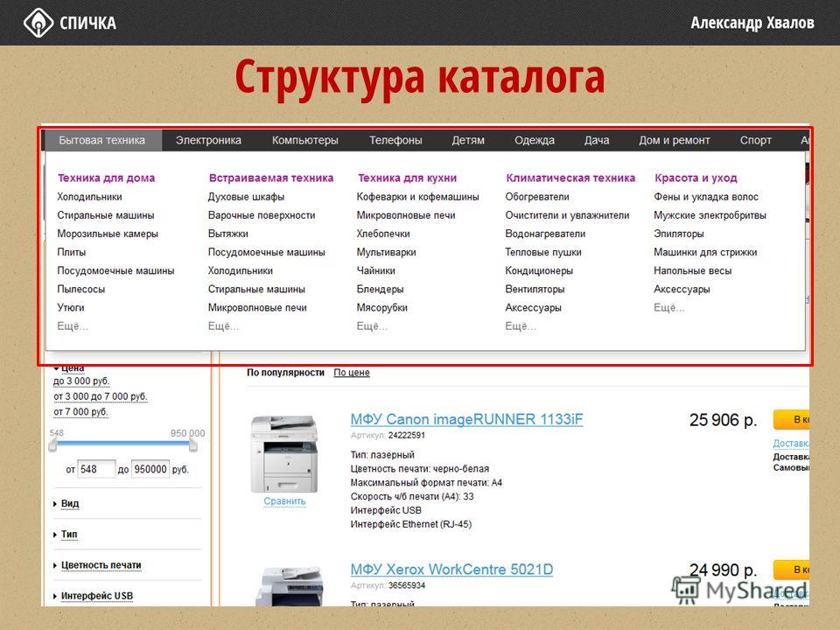Image resolution: width=840 pixels, height=630 pixels.
Task: Sort products by По цене
Action: coord(352,373)
